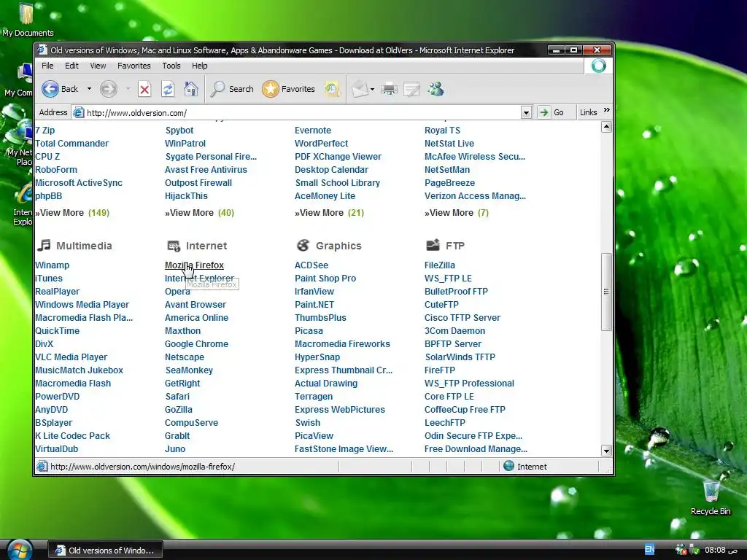Click the EN language indicator in tray

(x=649, y=550)
